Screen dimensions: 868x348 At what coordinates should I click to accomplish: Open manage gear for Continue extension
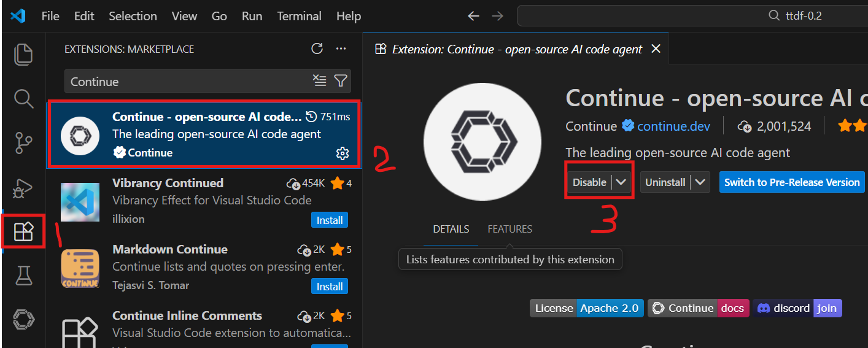[343, 153]
